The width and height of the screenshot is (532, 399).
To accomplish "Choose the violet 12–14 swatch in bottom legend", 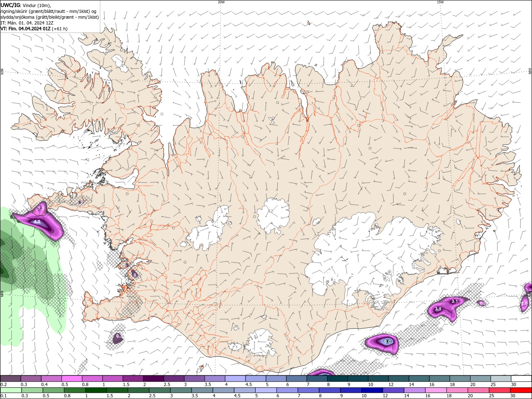I will pos(394,390).
